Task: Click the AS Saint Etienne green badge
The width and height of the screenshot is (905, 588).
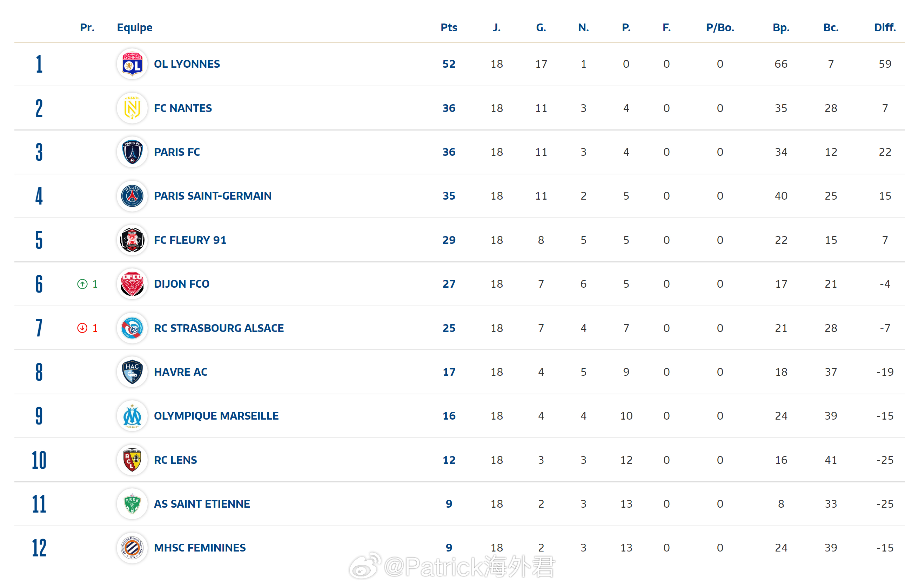Action: pyautogui.click(x=132, y=503)
